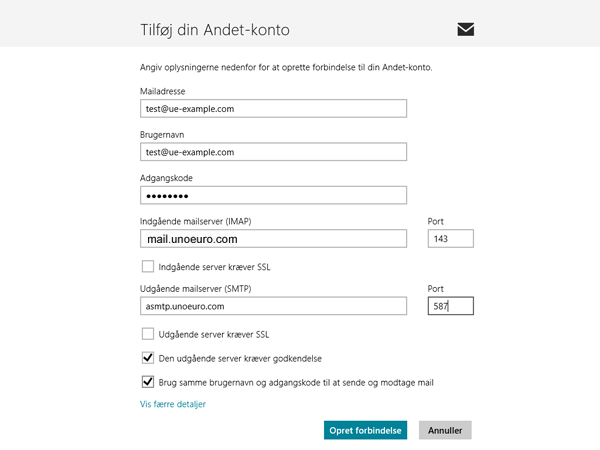Toggle 'Brug samme brugernavn og adgangskode' checkbox
The image size is (600, 450).
pyautogui.click(x=148, y=382)
